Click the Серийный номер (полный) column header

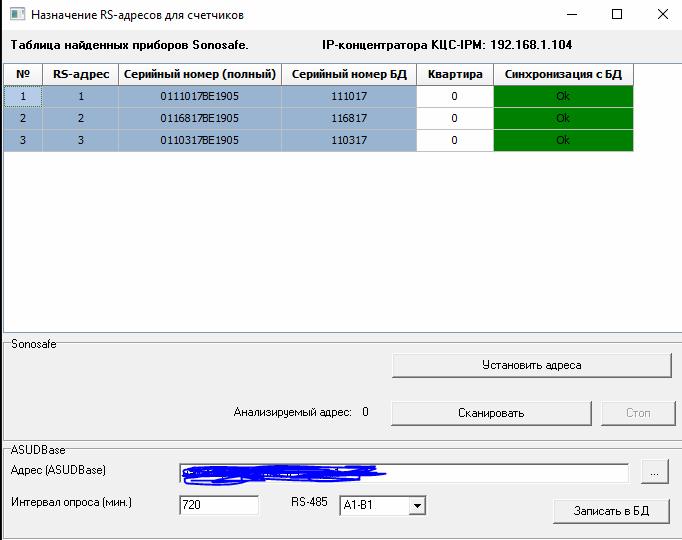point(199,75)
